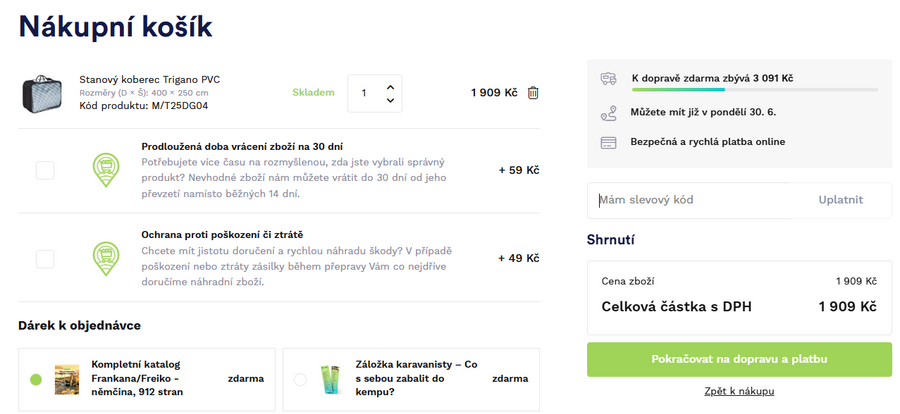The image size is (900, 414).
Task: Click the trash icon to remove item
Action: 533,93
